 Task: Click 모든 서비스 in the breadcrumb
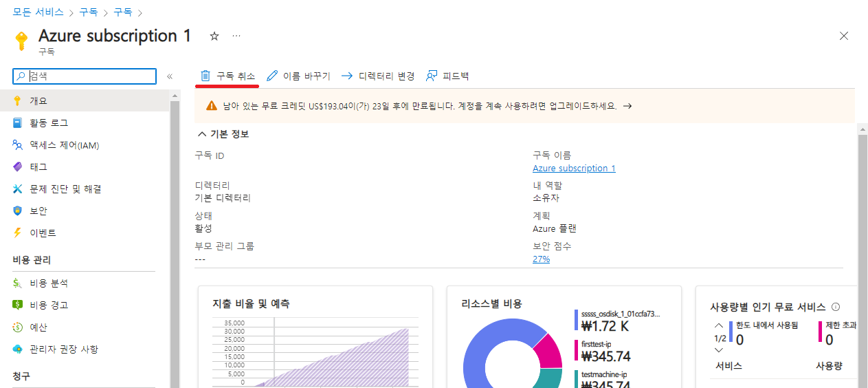point(38,12)
